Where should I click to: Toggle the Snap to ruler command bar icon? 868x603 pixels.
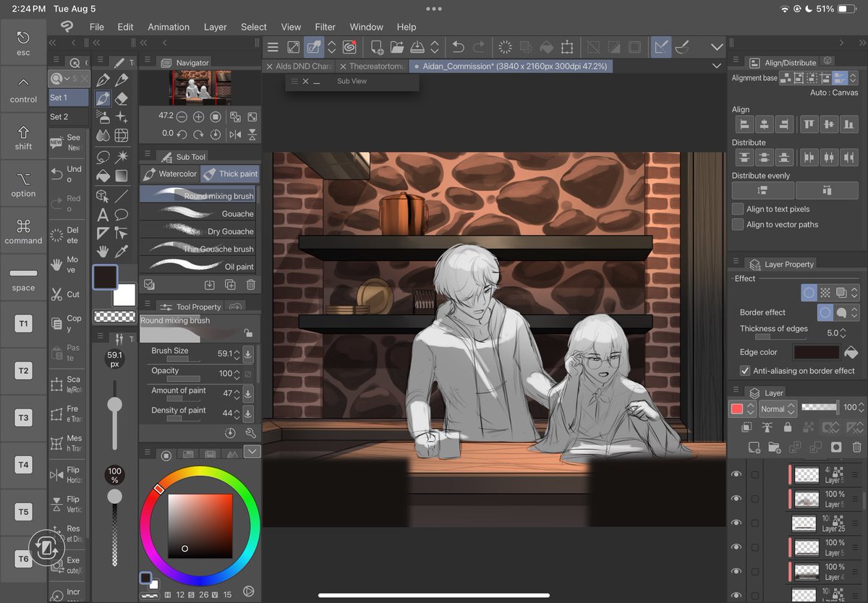(661, 47)
